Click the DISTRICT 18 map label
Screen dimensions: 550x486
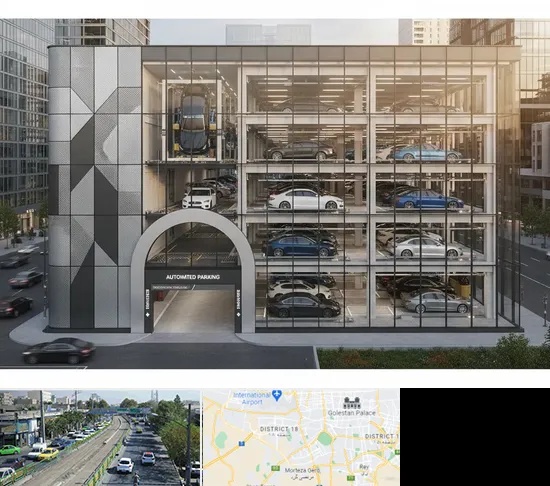point(279,428)
